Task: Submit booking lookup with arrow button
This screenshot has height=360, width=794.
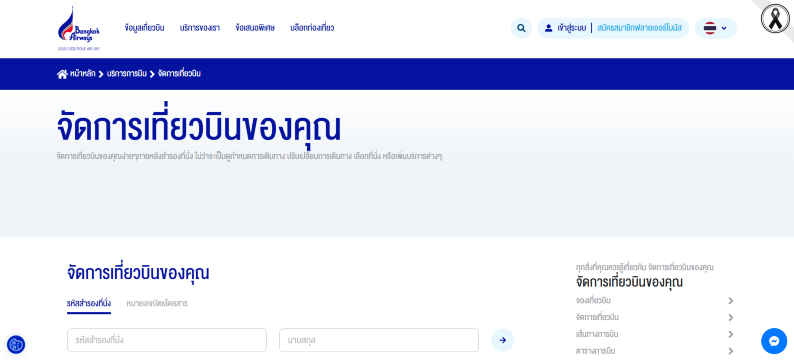Action: pyautogui.click(x=503, y=340)
